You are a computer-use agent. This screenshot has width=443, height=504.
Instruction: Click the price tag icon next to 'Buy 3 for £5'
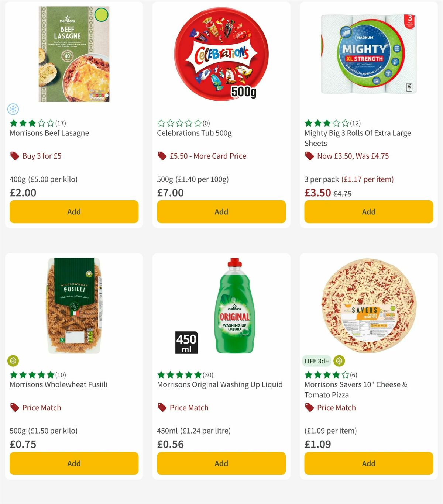point(14,156)
